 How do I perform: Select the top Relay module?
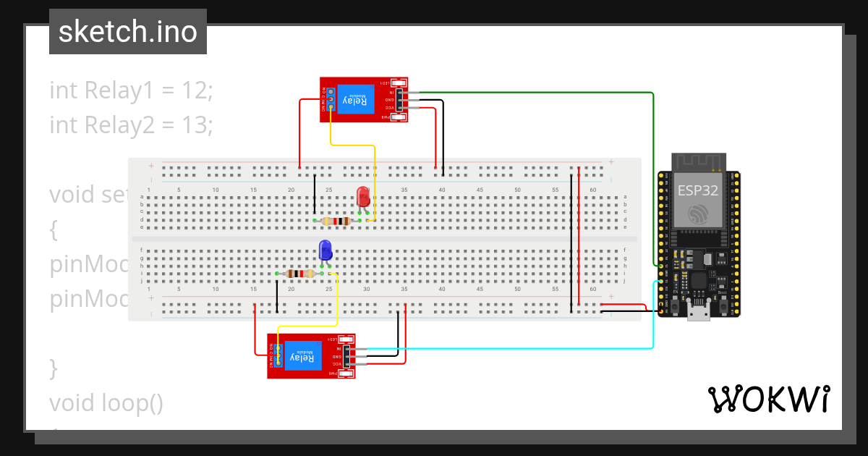point(365,100)
